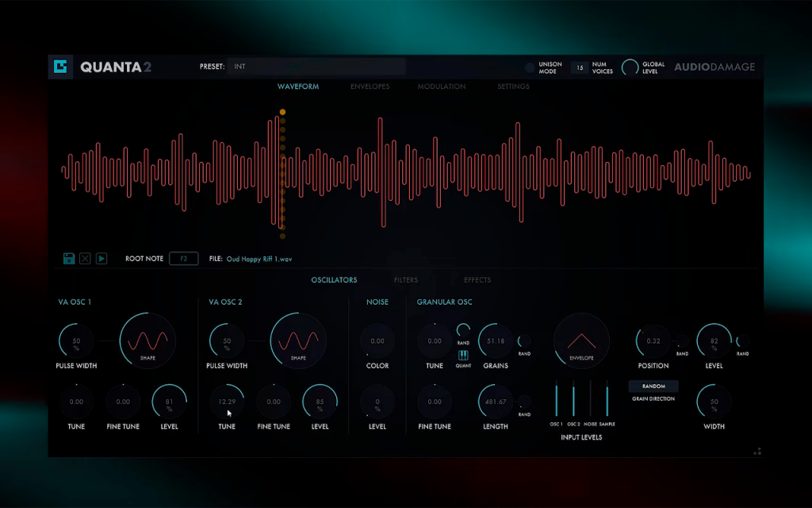Click the resize handle dots at corner
Screen dimensions: 812x508
tap(757, 452)
